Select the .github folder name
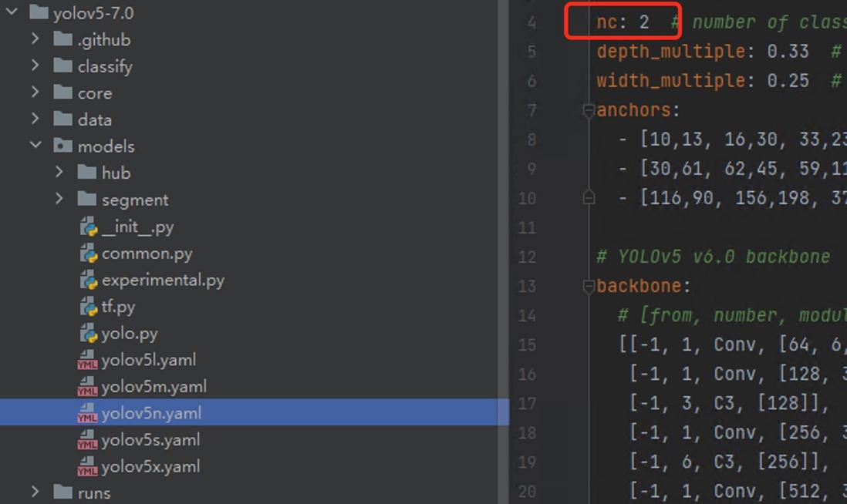Screen dimensions: 847x504 (103, 39)
